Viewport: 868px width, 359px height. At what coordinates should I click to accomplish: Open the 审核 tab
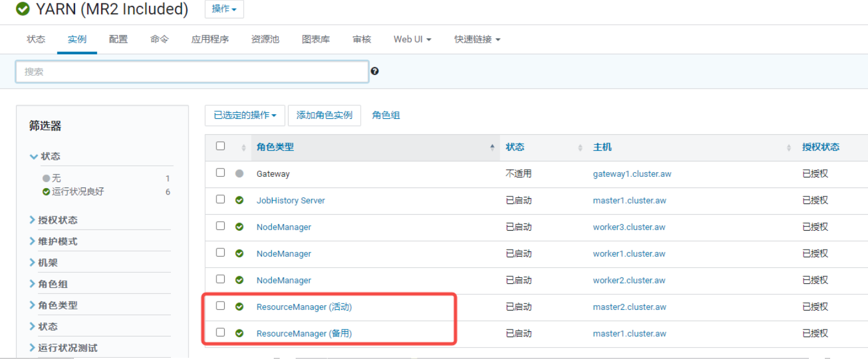tap(362, 40)
